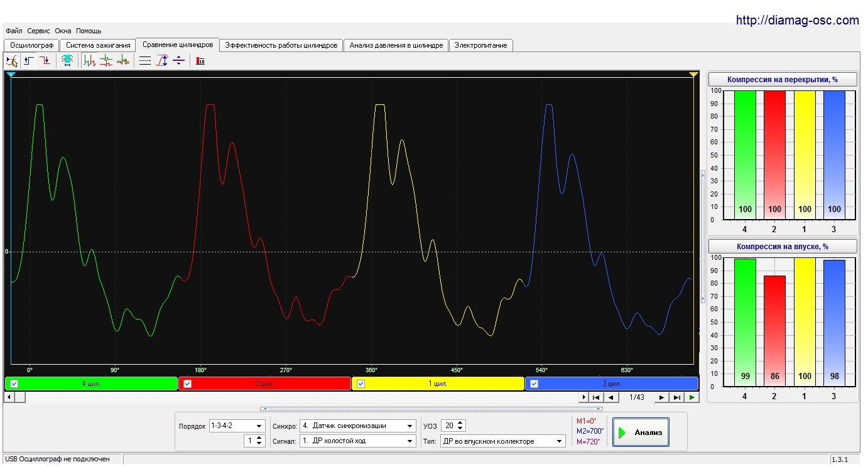The height and width of the screenshot is (467, 868).
Task: Click the УОЗ value input field
Action: click(448, 426)
